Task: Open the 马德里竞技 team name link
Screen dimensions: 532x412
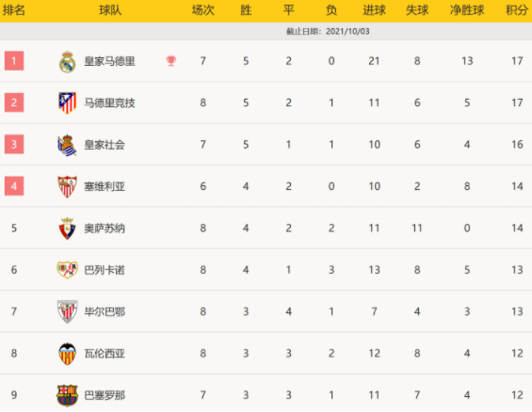Action: coord(109,103)
